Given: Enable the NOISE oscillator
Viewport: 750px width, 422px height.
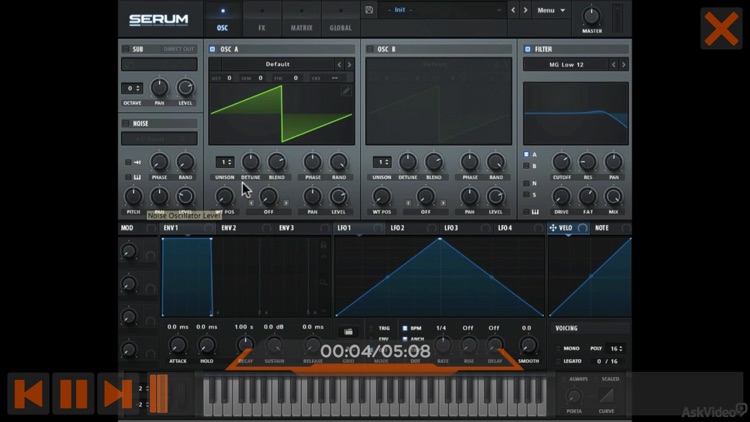Looking at the screenshot, I should coord(126,123).
